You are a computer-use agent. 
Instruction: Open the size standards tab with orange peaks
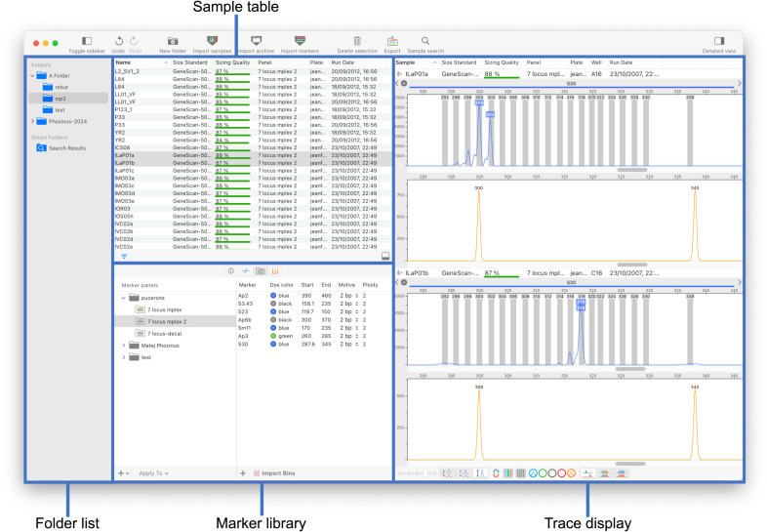coord(275,271)
